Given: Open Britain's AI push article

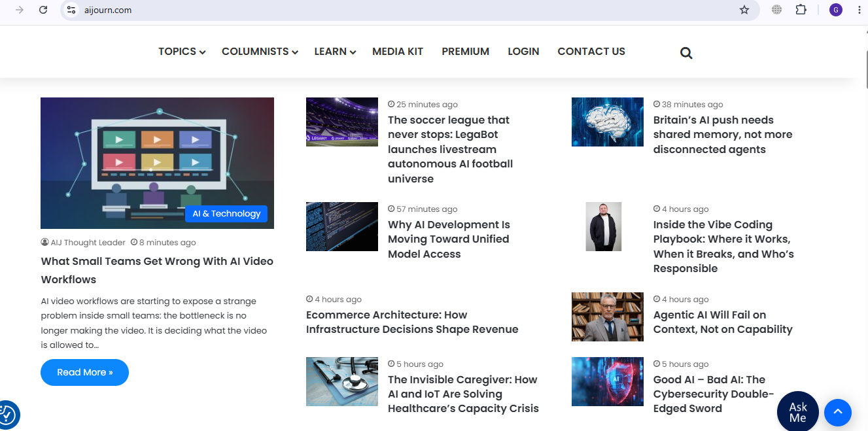Looking at the screenshot, I should tap(723, 135).
